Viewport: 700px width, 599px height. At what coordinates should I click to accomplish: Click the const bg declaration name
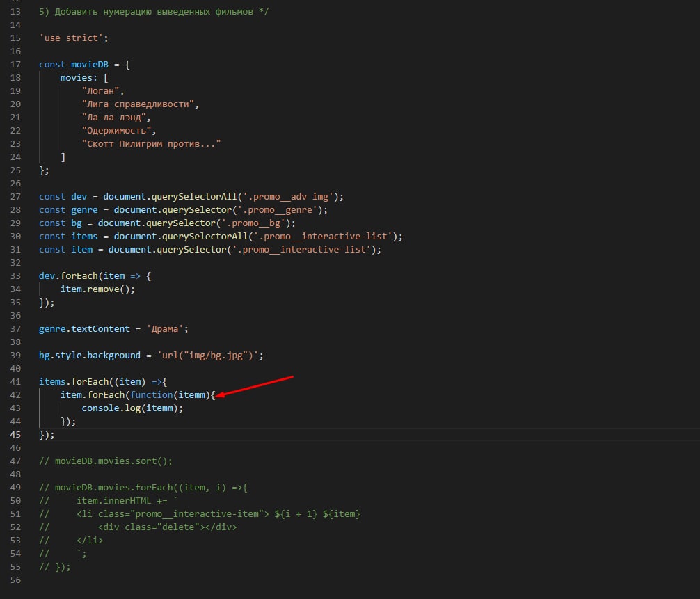click(77, 223)
